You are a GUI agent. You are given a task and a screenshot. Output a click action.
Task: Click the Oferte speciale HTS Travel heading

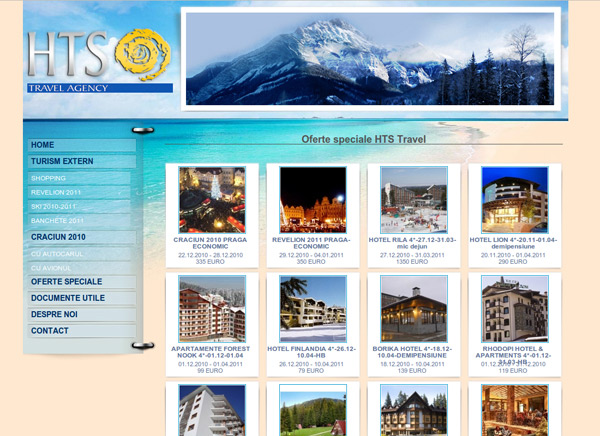364,139
